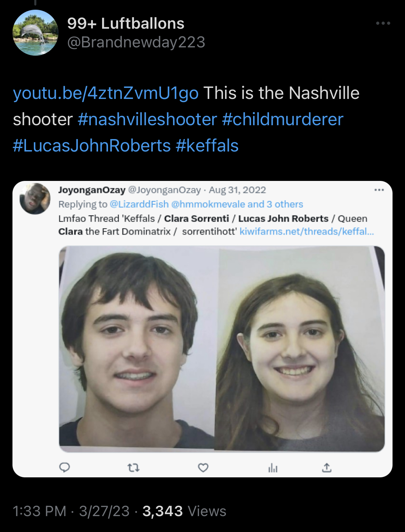Open the JoyonganOzay profile picture

pos(35,199)
